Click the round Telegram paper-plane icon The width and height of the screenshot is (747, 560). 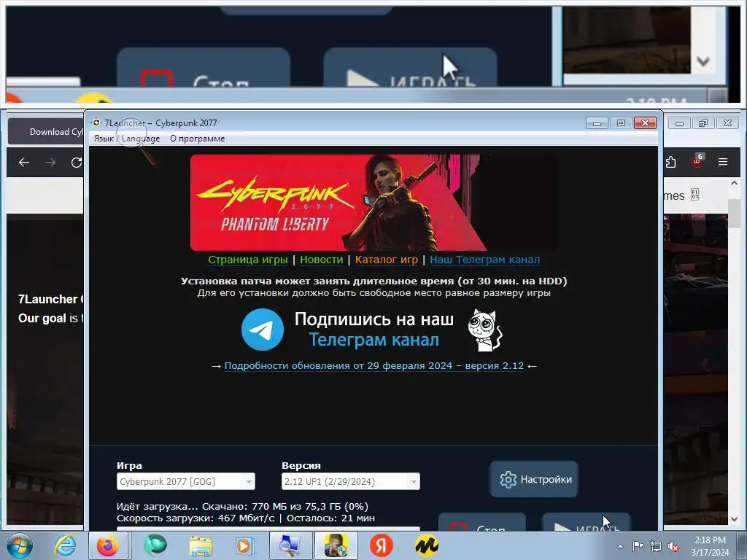[x=263, y=330]
